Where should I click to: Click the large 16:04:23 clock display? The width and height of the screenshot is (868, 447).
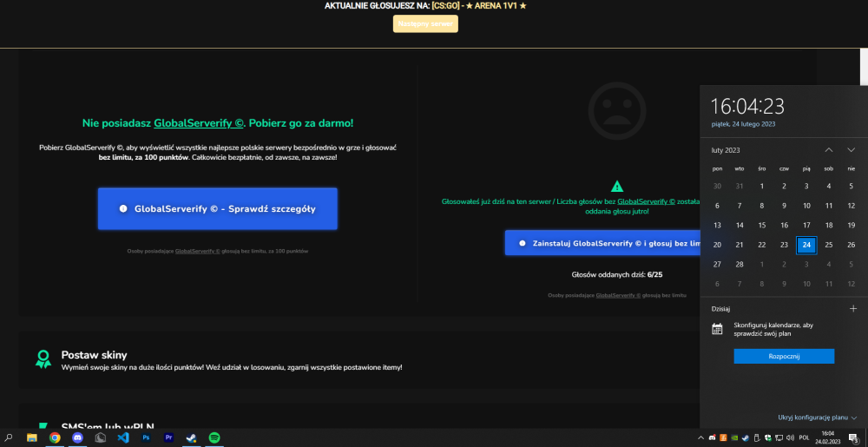pyautogui.click(x=747, y=106)
